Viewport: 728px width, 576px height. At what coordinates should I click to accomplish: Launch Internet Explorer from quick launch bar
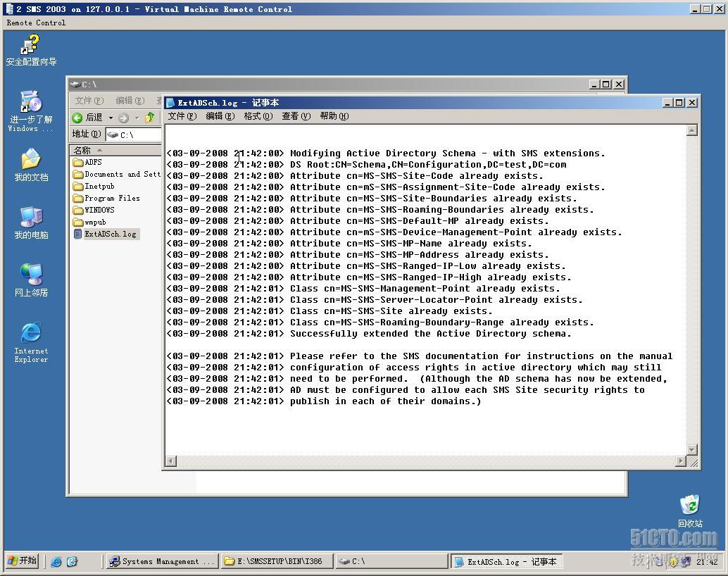(x=56, y=561)
